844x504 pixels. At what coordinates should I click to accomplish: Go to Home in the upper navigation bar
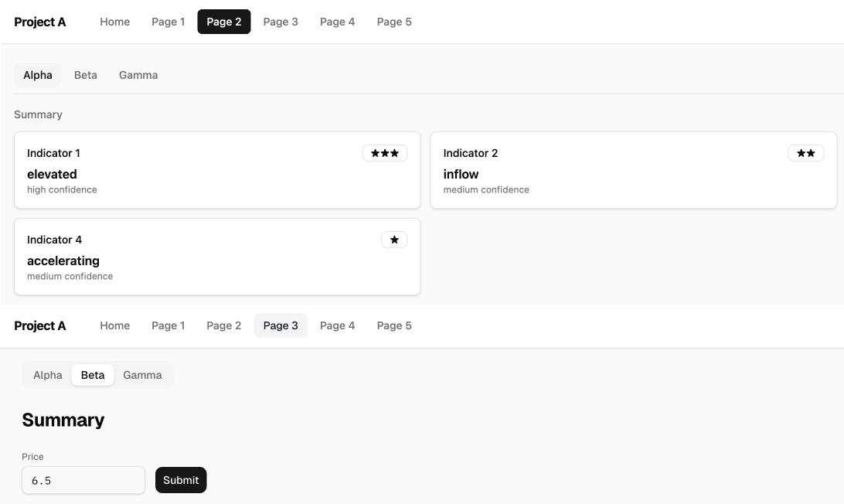coord(115,22)
